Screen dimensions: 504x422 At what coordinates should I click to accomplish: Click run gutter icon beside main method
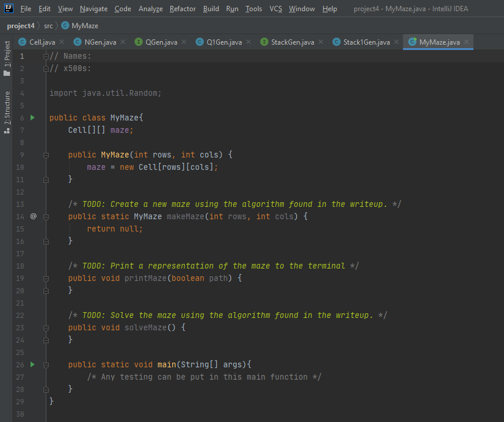(x=32, y=364)
